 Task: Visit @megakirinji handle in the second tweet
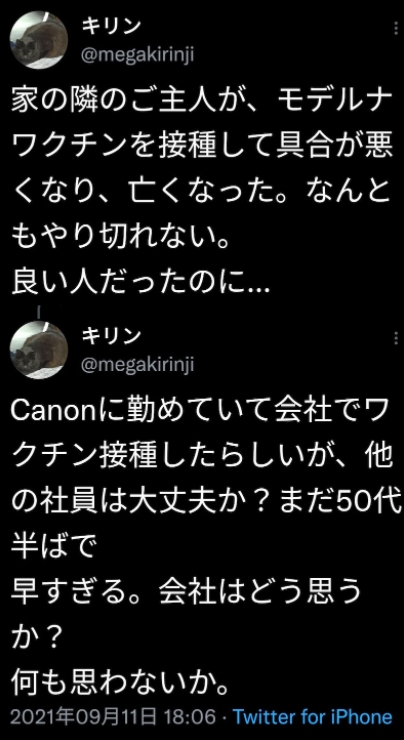coord(138,365)
